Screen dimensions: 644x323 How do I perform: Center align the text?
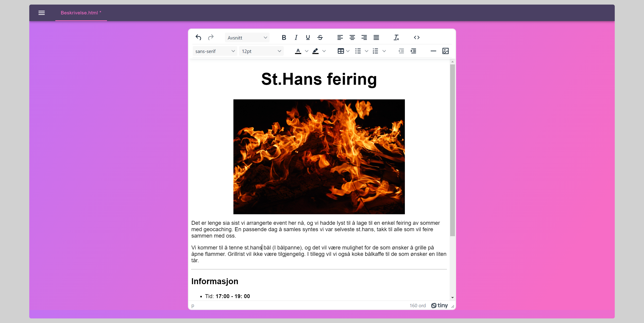(352, 37)
